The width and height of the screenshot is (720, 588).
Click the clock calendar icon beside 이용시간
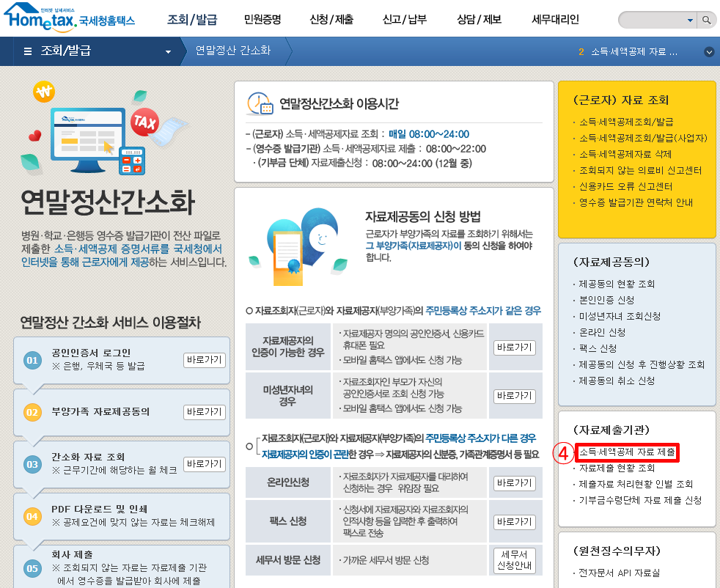pos(260,103)
